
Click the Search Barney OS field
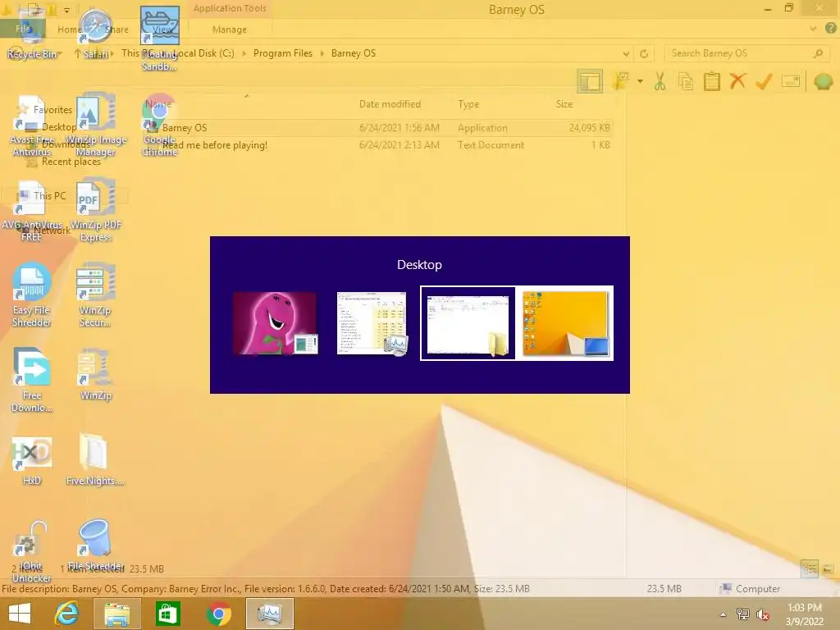[x=745, y=53]
